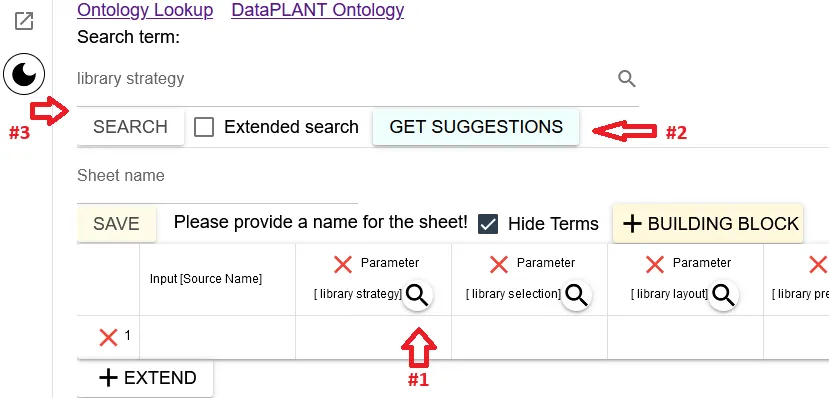Remove the library layout parameter column
Viewport: 829px width, 398px height.
tap(655, 264)
